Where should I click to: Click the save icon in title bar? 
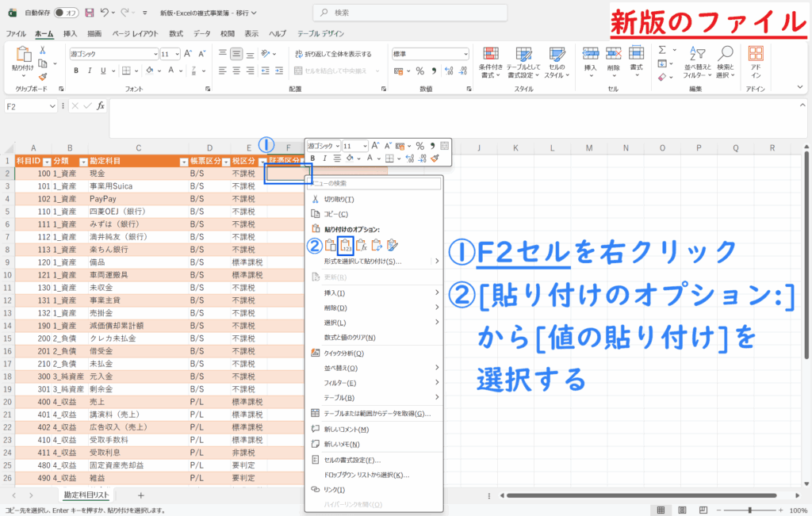89,13
